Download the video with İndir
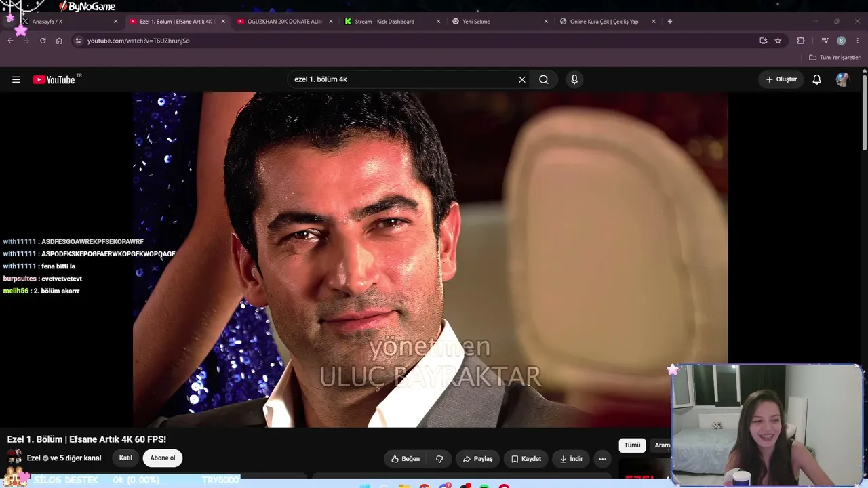Viewport: 868px width, 488px height. pos(571,459)
